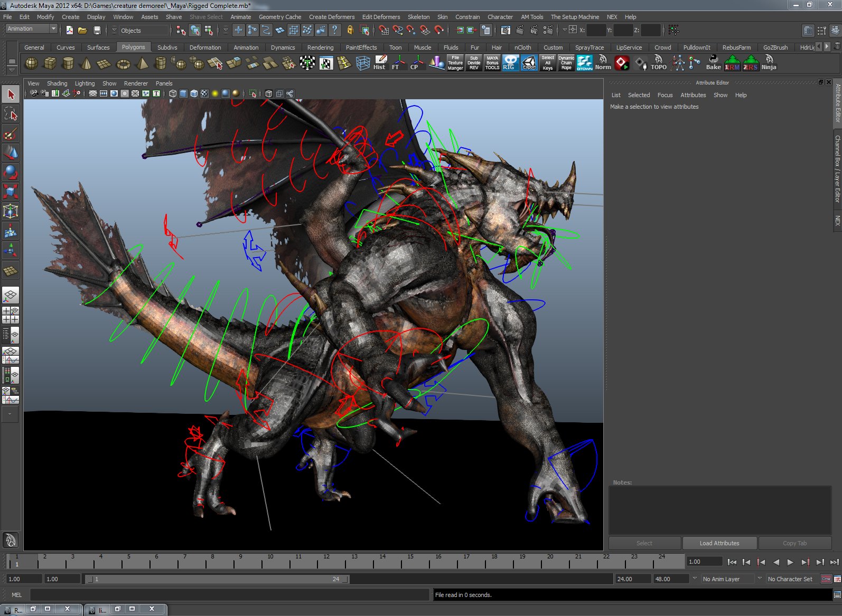Select the Soft Modification tool
842x616 pixels.
pos(11,231)
